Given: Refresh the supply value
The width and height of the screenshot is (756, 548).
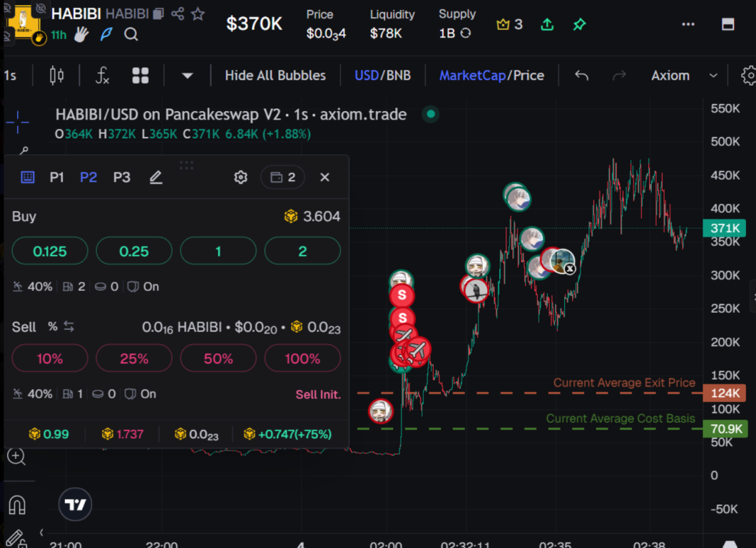Looking at the screenshot, I should (x=466, y=33).
